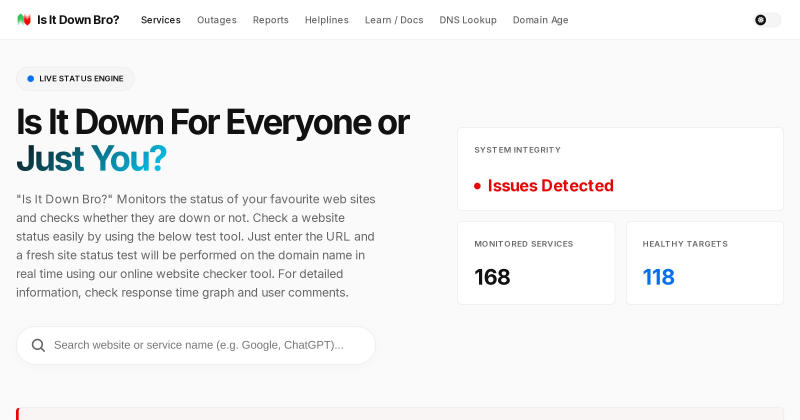
Task: Click the System Integrity card
Action: pyautogui.click(x=620, y=169)
